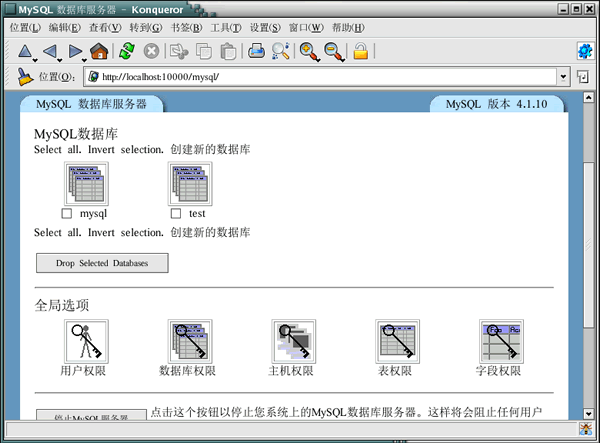This screenshot has width=600, height=443.
Task: Zoom in with plus magnifier icon
Action: (308, 51)
